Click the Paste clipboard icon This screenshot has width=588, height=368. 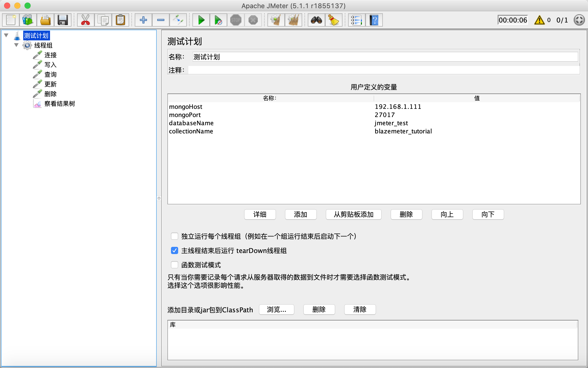[120, 20]
